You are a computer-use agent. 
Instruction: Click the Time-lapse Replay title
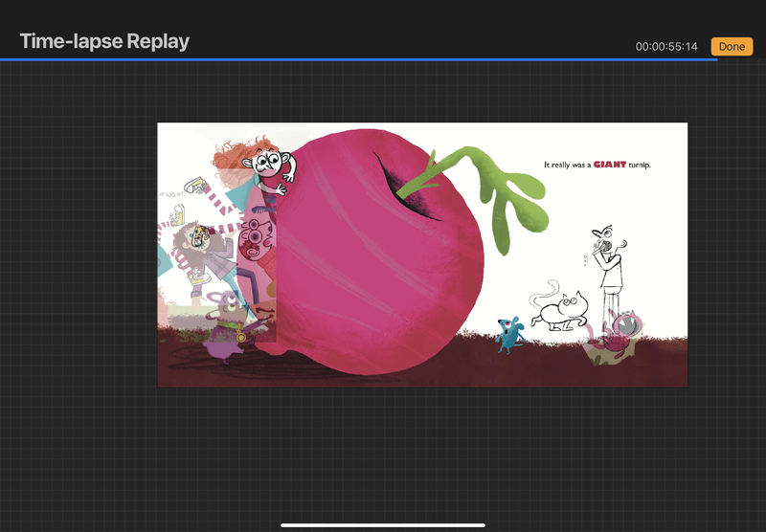click(104, 41)
